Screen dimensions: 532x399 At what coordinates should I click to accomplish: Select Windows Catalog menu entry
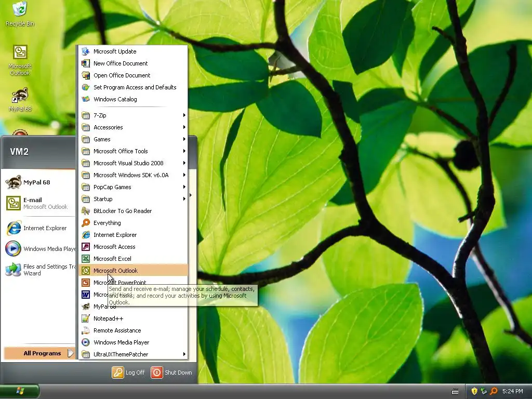point(133,99)
